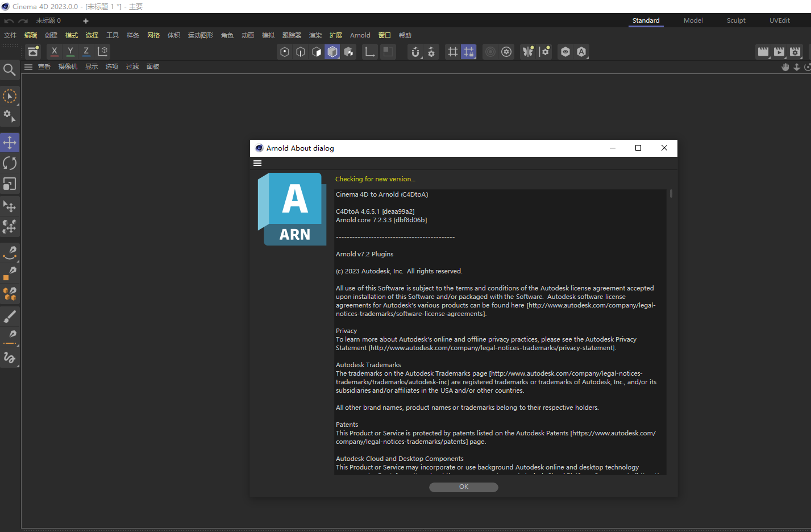The width and height of the screenshot is (811, 532).
Task: Open the 显示 viewport menu
Action: [x=92, y=67]
